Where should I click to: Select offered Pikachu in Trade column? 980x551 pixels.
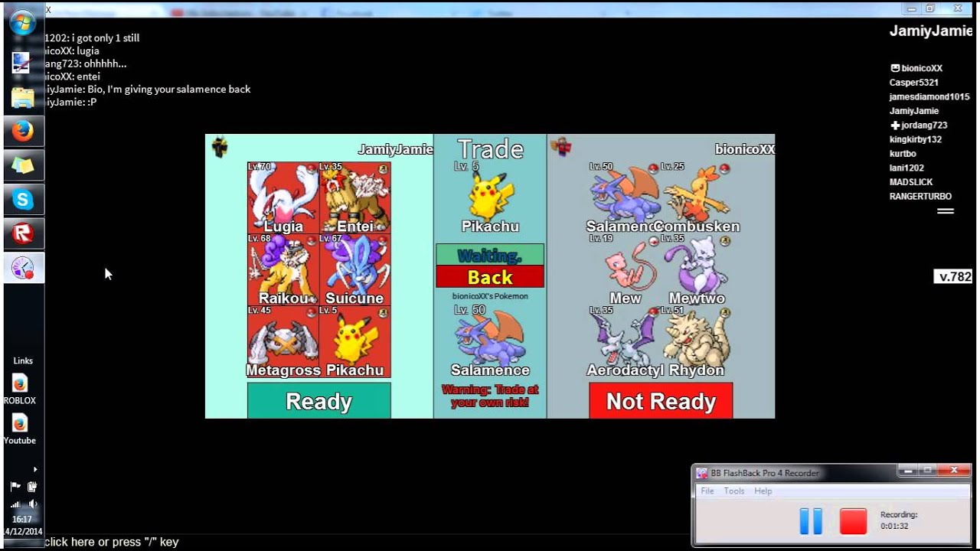pyautogui.click(x=490, y=197)
